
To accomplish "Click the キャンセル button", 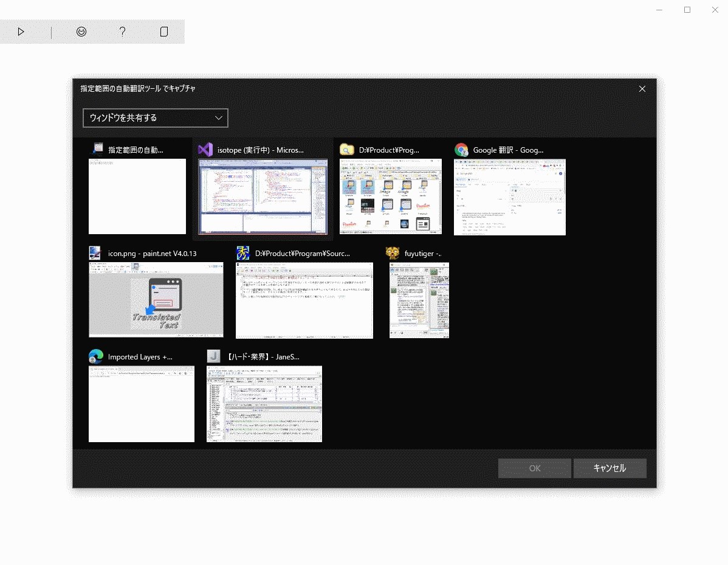I will pyautogui.click(x=610, y=468).
